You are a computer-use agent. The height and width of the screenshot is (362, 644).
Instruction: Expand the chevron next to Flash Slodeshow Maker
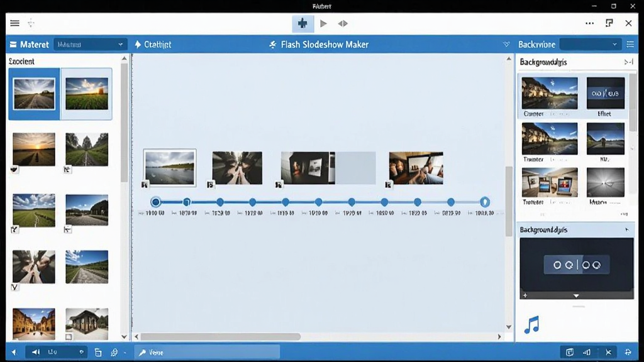tap(506, 45)
